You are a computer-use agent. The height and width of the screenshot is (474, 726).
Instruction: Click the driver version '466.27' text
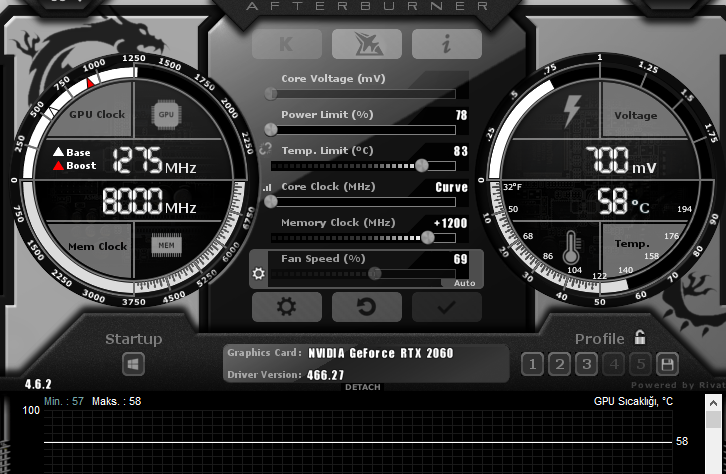pos(325,375)
